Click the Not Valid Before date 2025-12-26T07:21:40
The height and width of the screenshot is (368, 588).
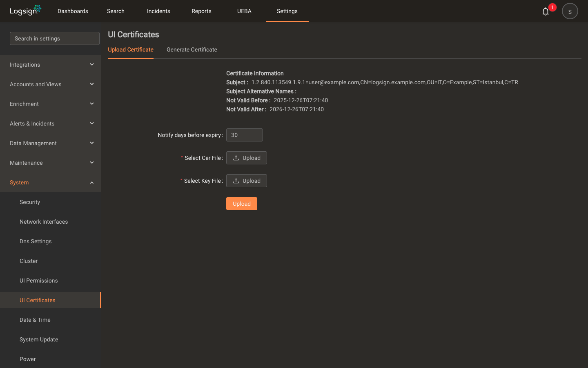301,100
